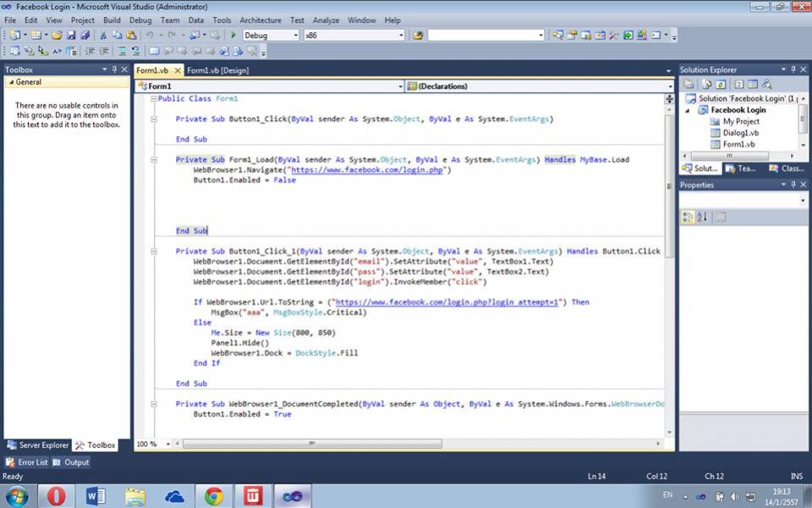812x508 pixels.
Task: Click Solution Explorer View Designer icon
Action: [x=753, y=84]
